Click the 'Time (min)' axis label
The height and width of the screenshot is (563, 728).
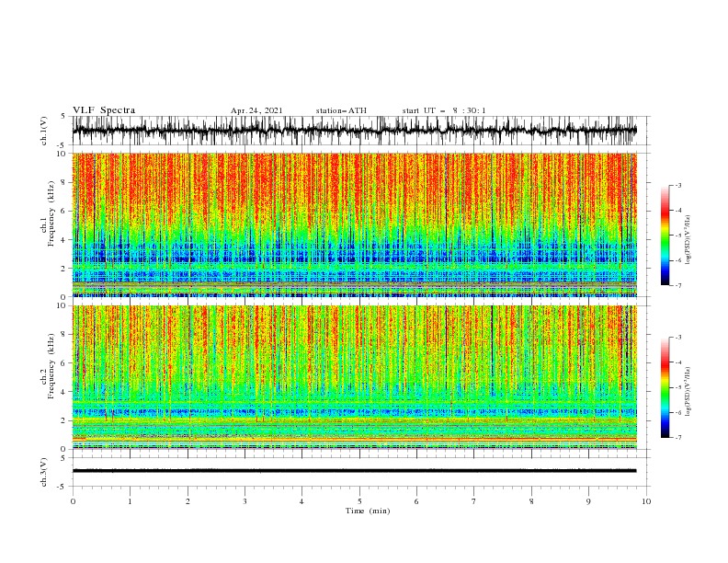tap(368, 511)
